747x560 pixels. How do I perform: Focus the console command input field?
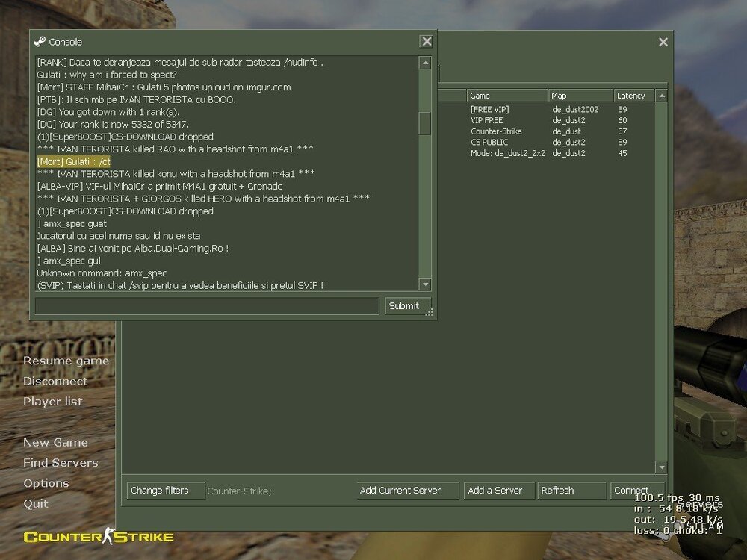207,306
